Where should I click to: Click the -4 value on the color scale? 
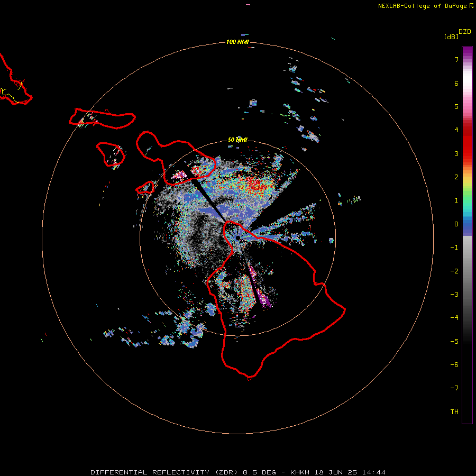(x=454, y=318)
